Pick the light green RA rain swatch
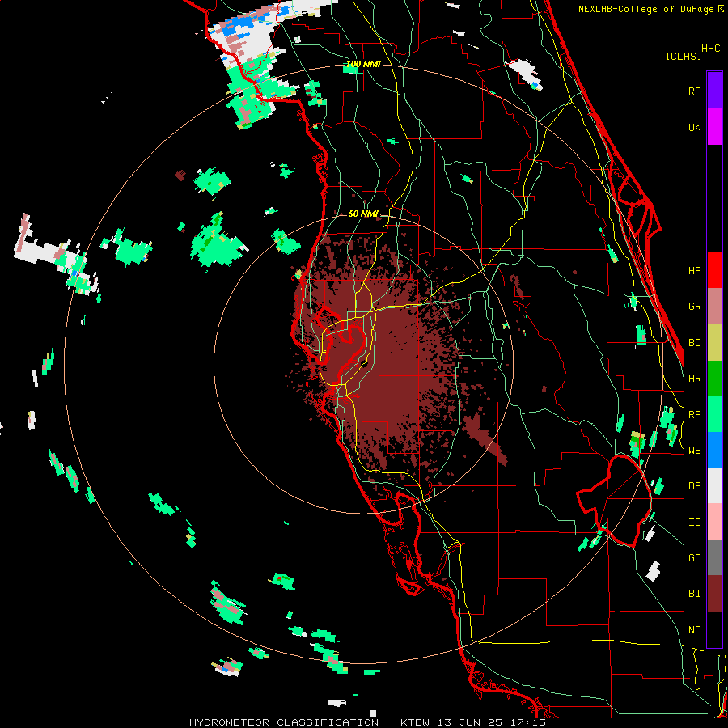 (714, 414)
